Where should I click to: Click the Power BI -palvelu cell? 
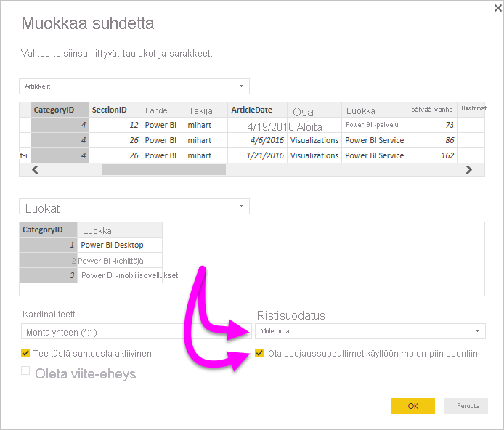(x=374, y=125)
